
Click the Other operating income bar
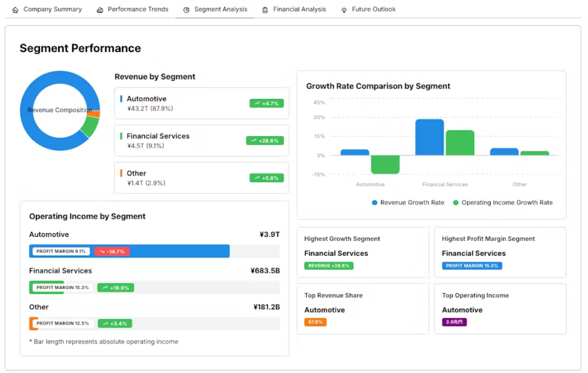pyautogui.click(x=154, y=324)
